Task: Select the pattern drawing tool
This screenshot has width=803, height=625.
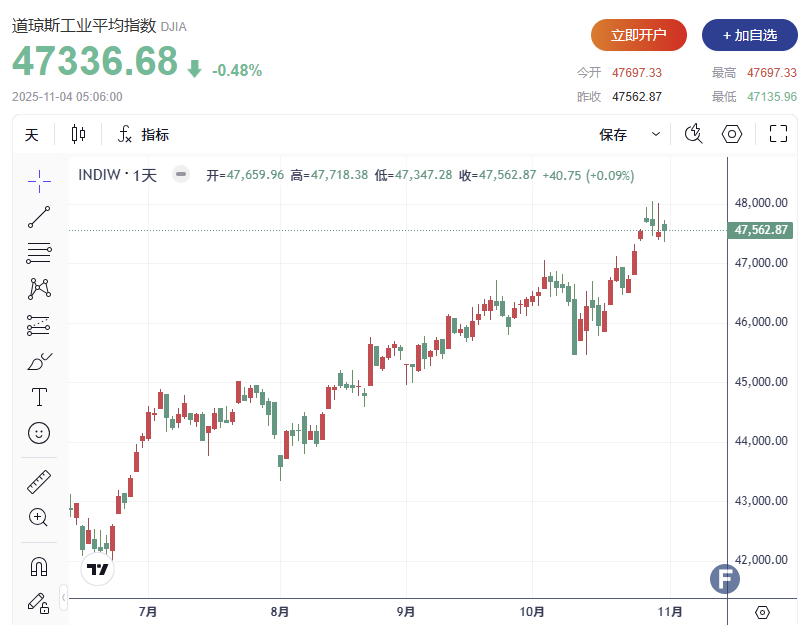Action: [x=39, y=289]
